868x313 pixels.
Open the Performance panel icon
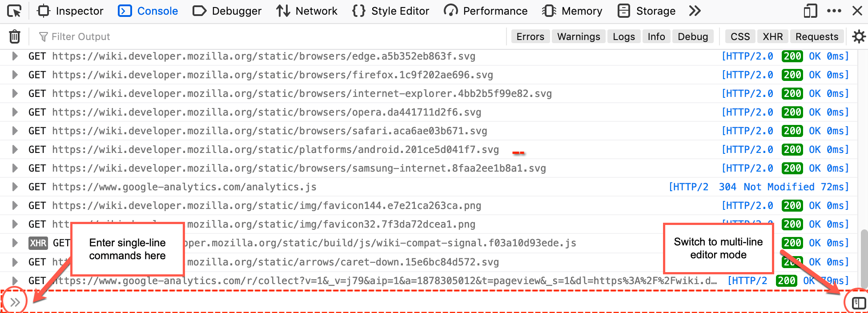click(x=451, y=11)
